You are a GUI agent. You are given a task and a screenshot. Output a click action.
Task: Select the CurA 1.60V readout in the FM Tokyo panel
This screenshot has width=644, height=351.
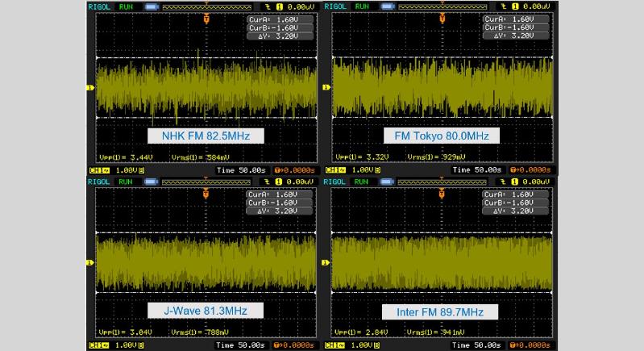pyautogui.click(x=516, y=19)
